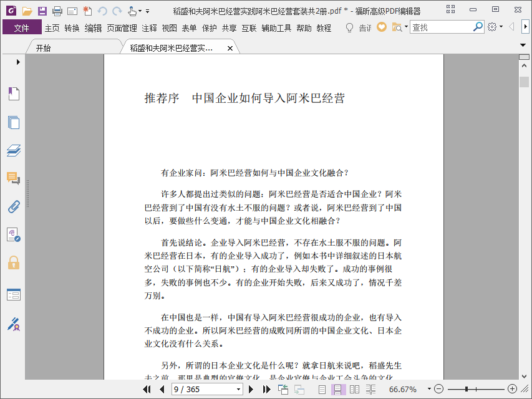Image resolution: width=532 pixels, height=399 pixels.
Task: Open the 页面管理 ribbon tab
Action: pyautogui.click(x=122, y=28)
